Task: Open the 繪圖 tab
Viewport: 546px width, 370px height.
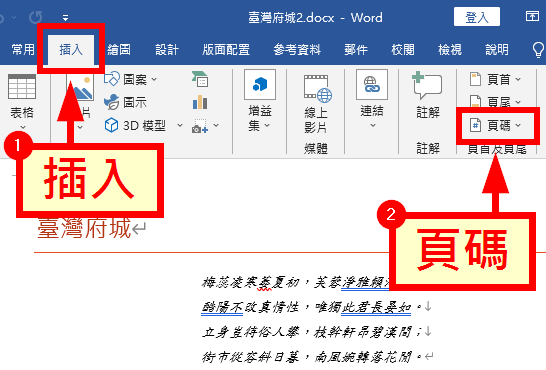Action: (119, 50)
